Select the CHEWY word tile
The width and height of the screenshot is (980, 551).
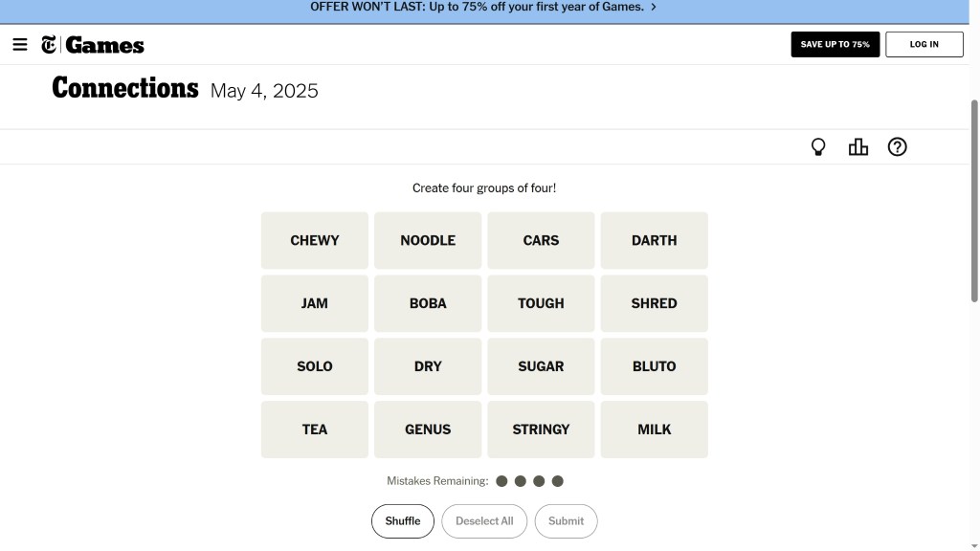(315, 241)
